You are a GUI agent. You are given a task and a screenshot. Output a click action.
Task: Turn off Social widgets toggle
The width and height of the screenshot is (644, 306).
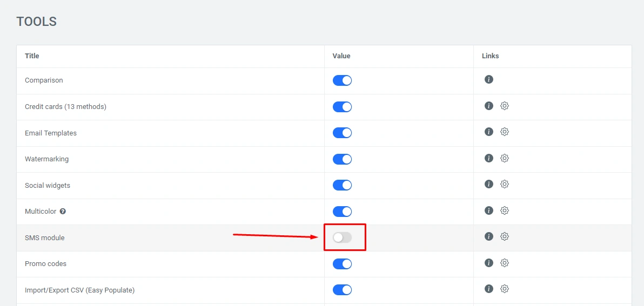click(342, 185)
